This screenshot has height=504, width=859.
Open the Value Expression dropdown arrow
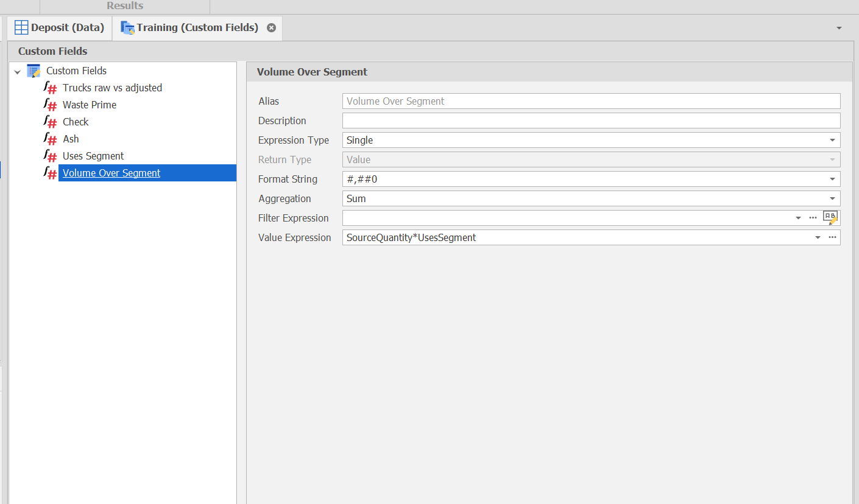818,237
